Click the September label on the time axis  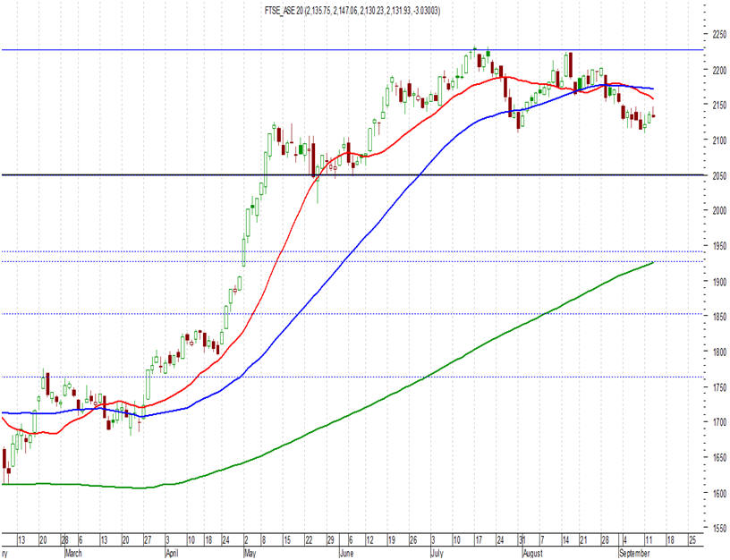tap(634, 554)
